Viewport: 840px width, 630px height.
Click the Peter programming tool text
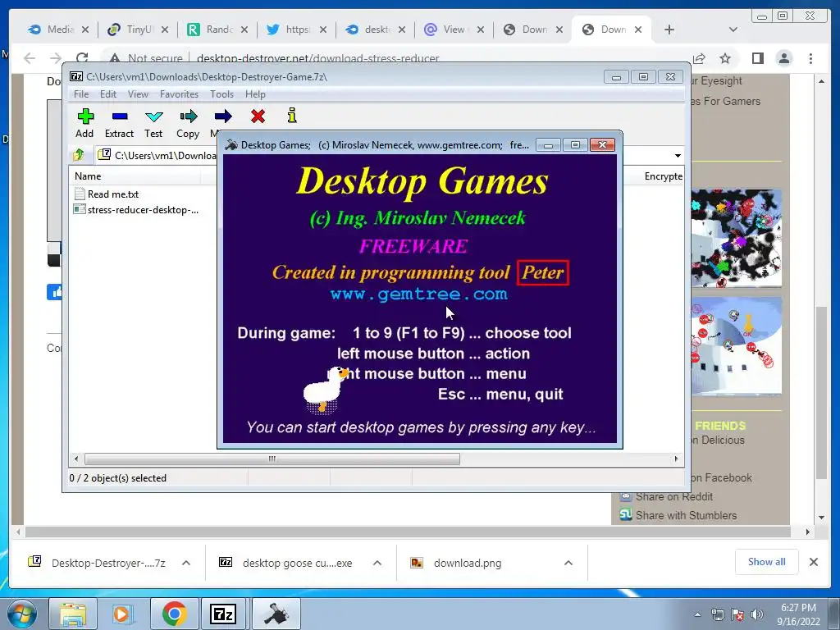pyautogui.click(x=543, y=272)
